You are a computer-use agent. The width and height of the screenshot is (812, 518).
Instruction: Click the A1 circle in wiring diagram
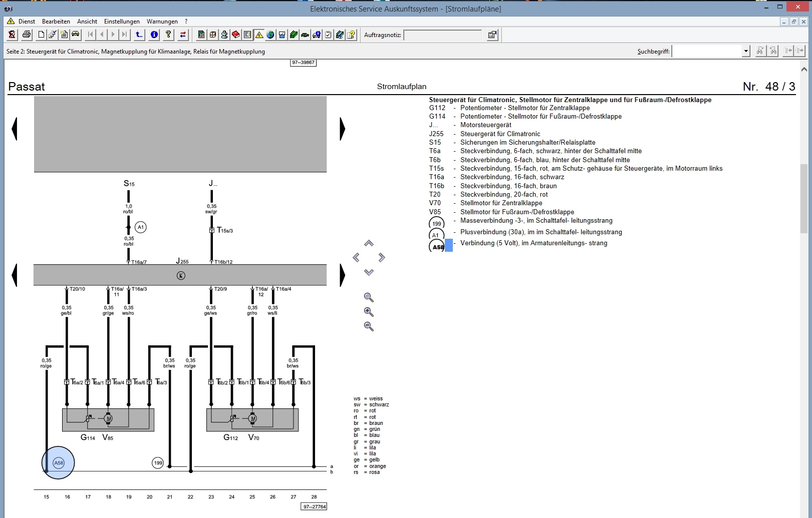pyautogui.click(x=141, y=227)
